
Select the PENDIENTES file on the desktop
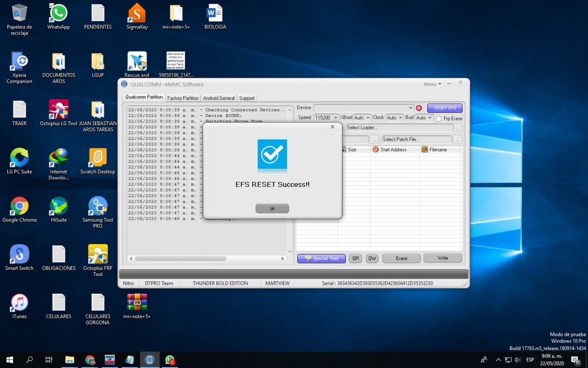[98, 17]
